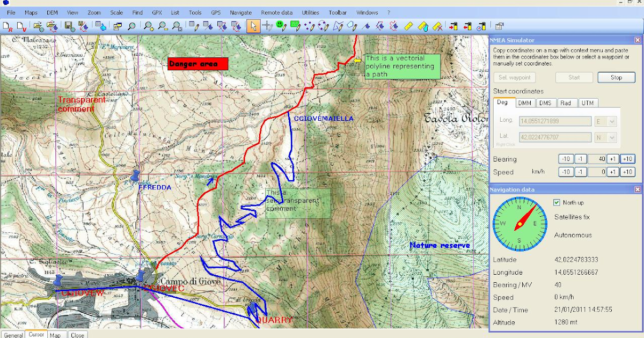Click the Bearing value field showing 40

[597, 159]
